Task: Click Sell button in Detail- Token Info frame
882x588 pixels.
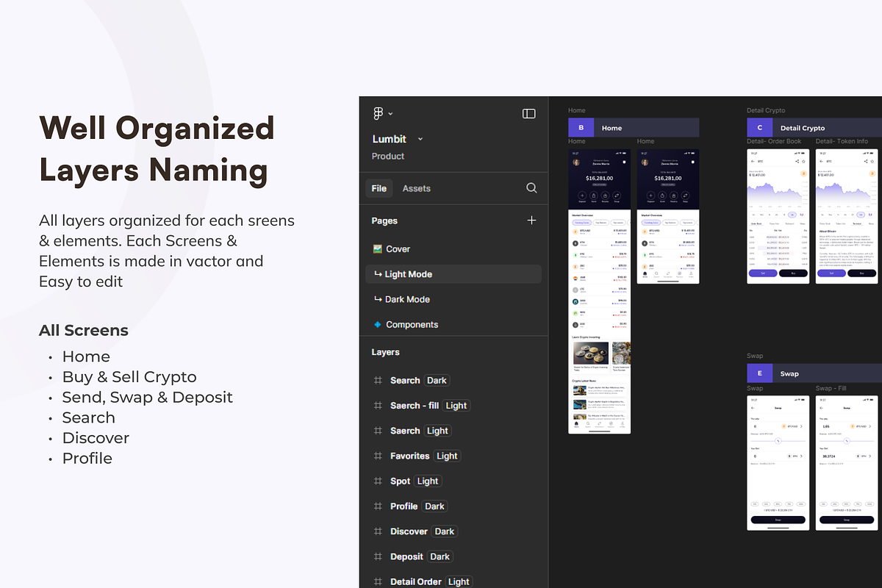Action: [x=831, y=273]
